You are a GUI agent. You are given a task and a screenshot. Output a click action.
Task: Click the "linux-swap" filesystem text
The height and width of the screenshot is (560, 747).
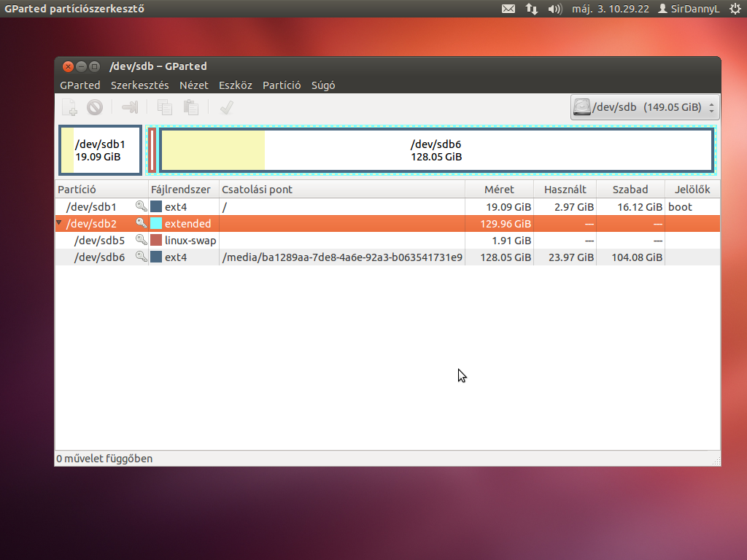pyautogui.click(x=190, y=241)
